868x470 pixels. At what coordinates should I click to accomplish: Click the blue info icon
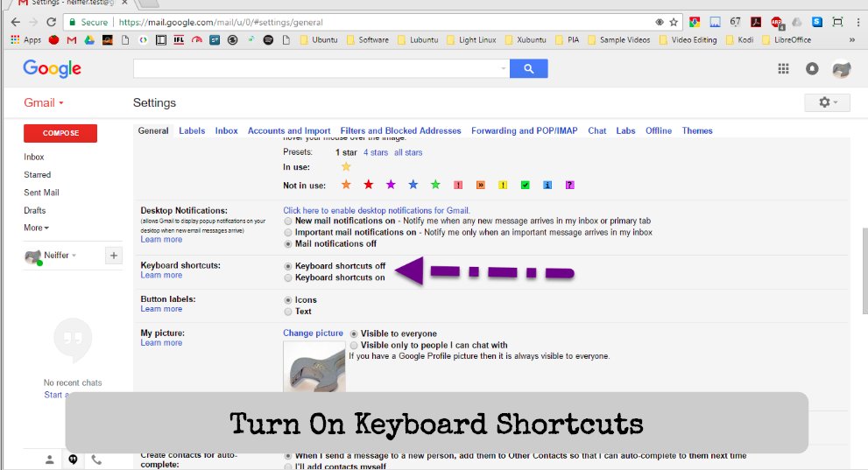[x=547, y=186]
